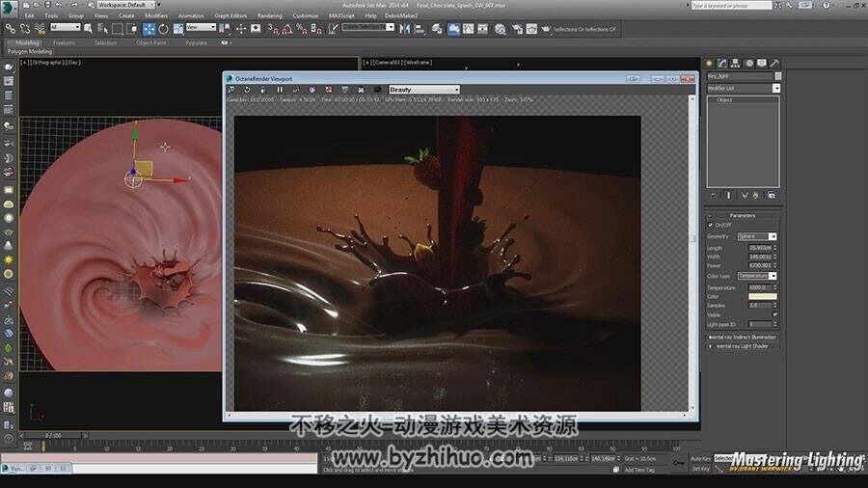Screen dimensions: 868x488
Task: Open Display panel icon
Action: tap(762, 63)
